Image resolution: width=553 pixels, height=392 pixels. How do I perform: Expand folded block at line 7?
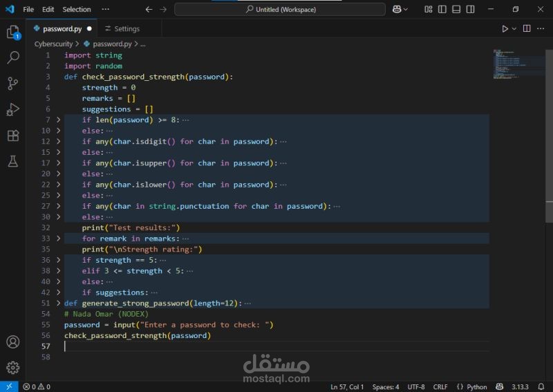[x=59, y=120]
